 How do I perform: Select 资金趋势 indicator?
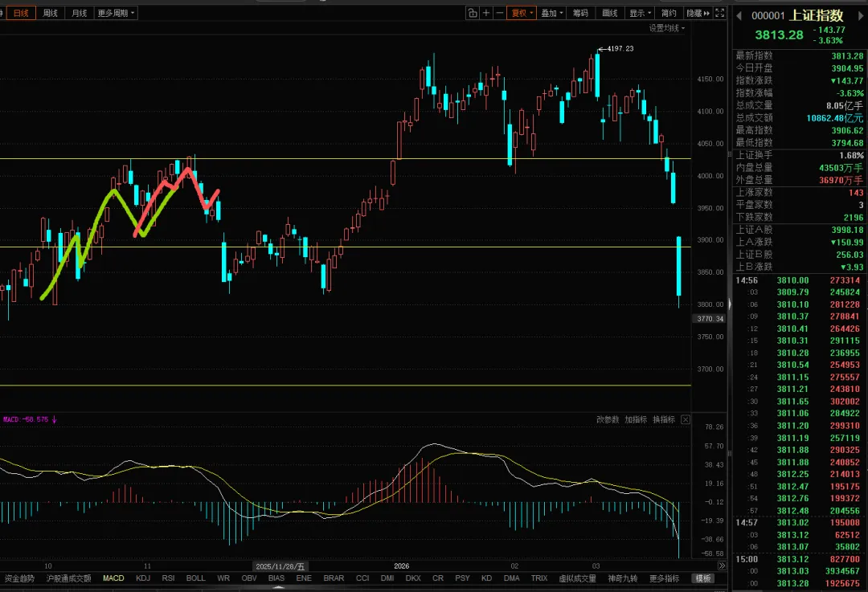pyautogui.click(x=20, y=578)
